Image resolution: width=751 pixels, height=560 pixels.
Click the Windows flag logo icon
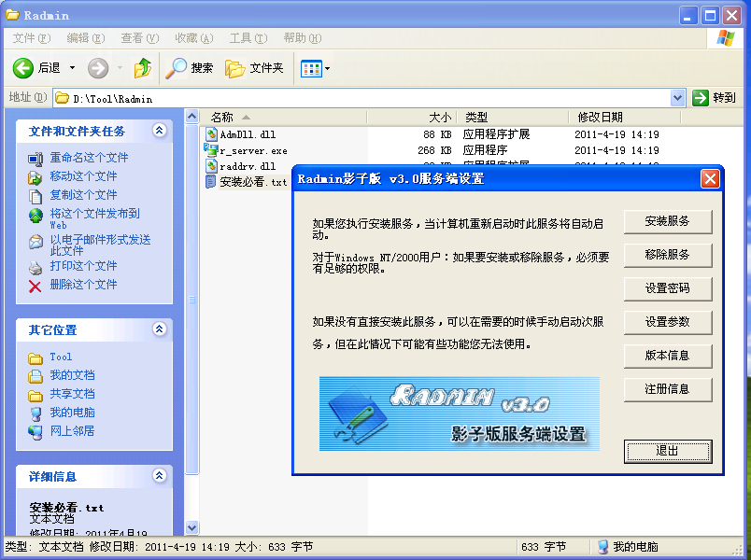click(x=725, y=38)
